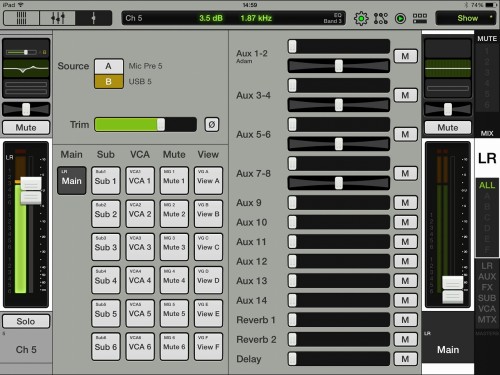Toggle the polarity invert Ø button

click(x=212, y=125)
